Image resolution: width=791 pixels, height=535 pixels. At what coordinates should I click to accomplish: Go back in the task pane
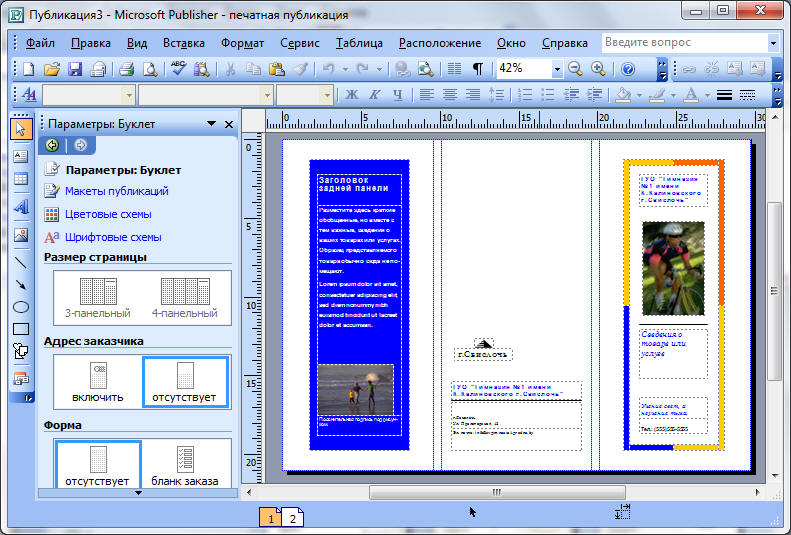(52, 145)
